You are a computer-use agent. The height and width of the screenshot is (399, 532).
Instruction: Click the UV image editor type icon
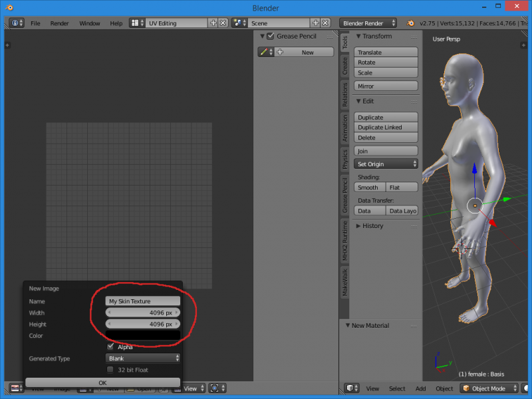point(15,388)
